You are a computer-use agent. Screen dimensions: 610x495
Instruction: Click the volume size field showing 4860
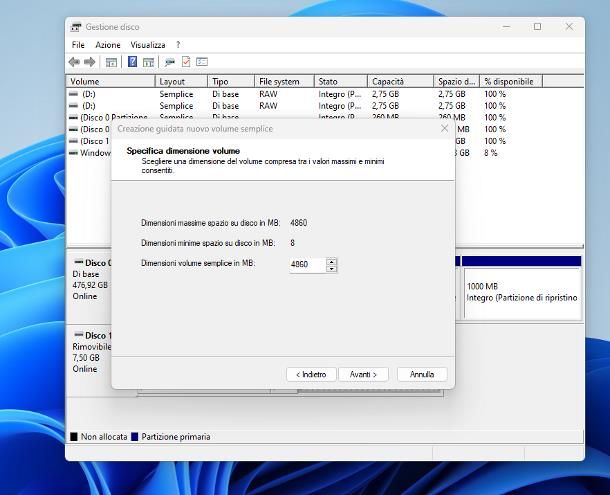[307, 265]
